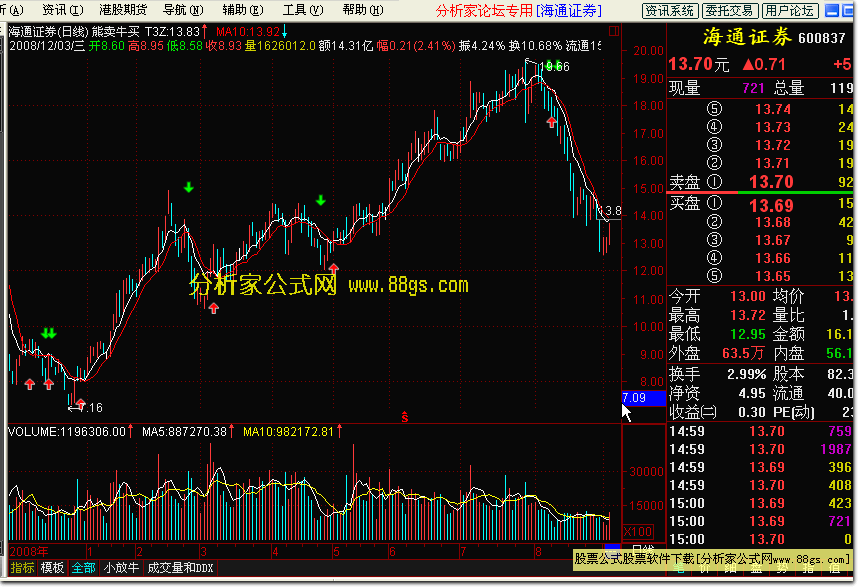Viewport: 860px width, 588px height.
Task: Click the 外盘 value 63.5万
Action: [743, 353]
